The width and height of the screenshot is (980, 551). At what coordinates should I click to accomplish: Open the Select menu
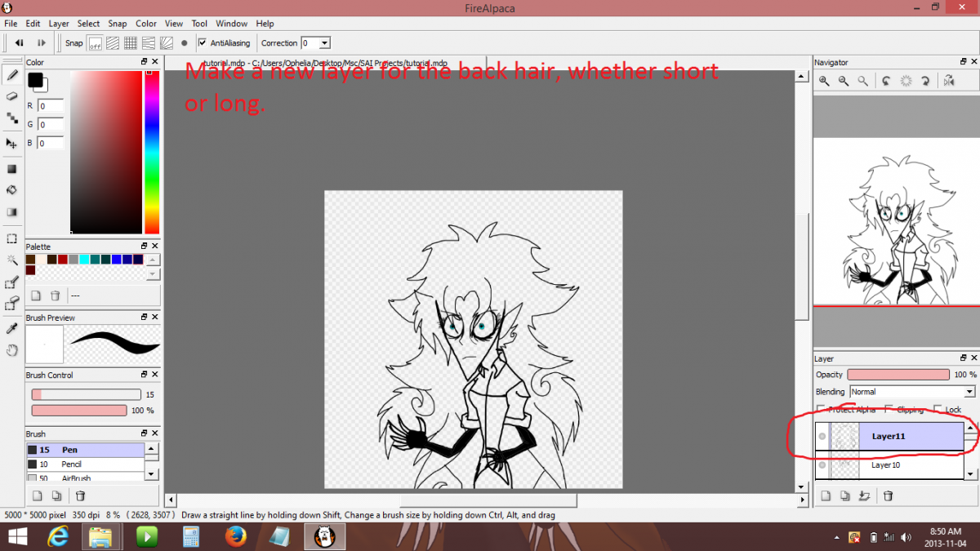(x=88, y=24)
